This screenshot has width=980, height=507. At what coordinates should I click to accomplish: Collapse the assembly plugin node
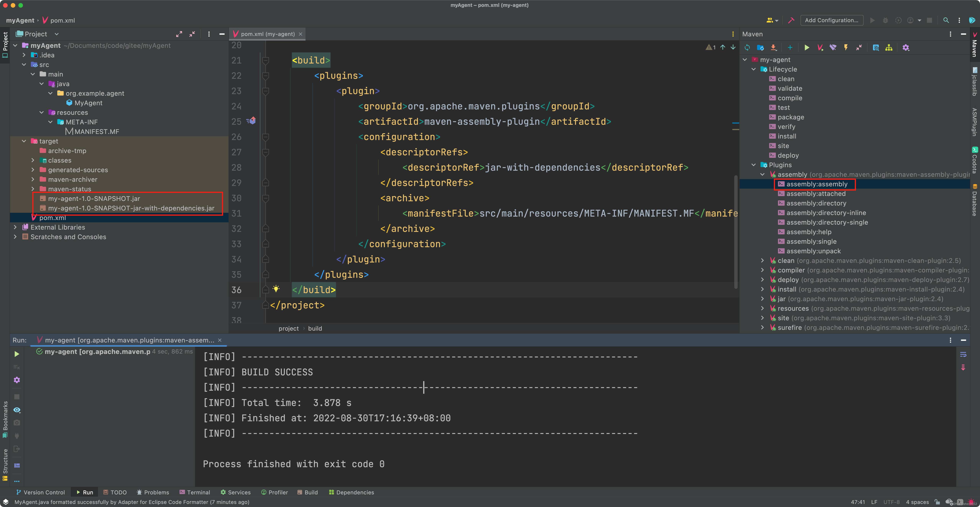point(762,174)
